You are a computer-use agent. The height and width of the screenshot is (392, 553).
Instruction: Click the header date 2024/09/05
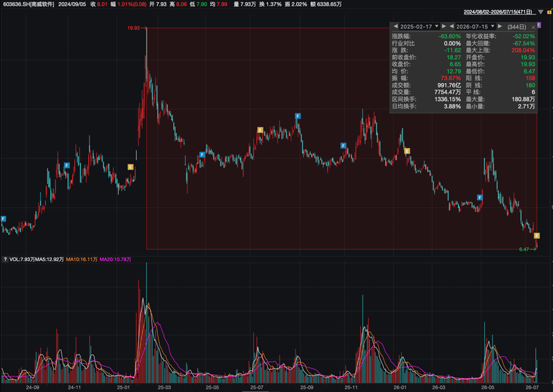tap(72, 4)
